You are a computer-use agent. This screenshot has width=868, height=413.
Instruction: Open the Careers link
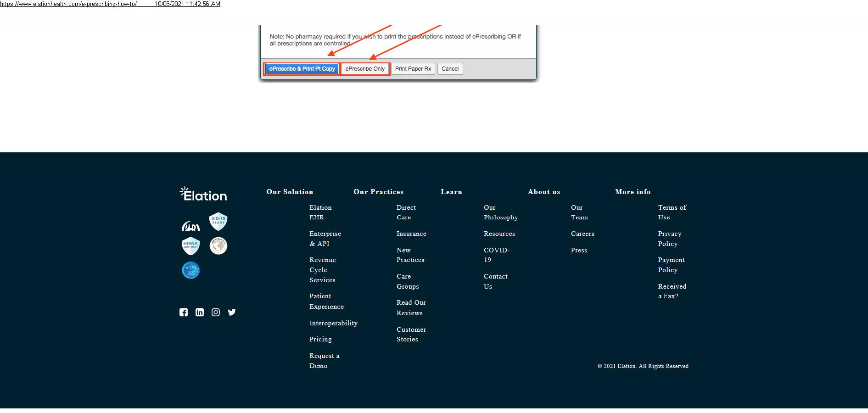click(x=582, y=234)
